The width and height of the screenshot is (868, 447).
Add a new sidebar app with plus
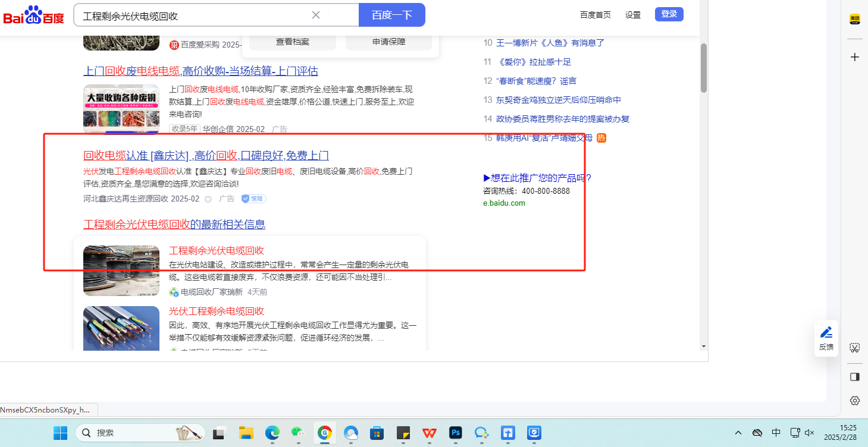pyautogui.click(x=854, y=57)
